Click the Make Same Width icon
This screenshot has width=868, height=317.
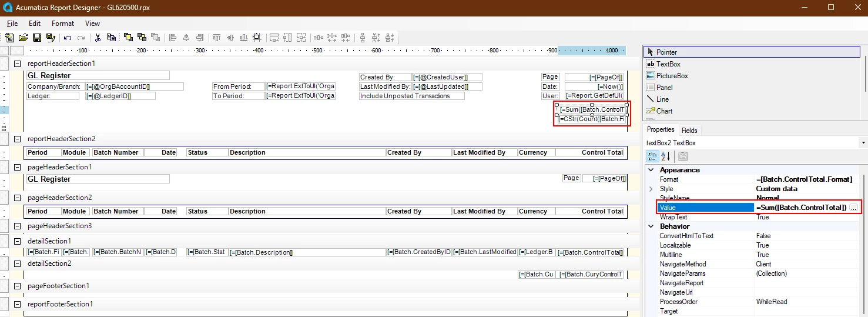click(274, 37)
